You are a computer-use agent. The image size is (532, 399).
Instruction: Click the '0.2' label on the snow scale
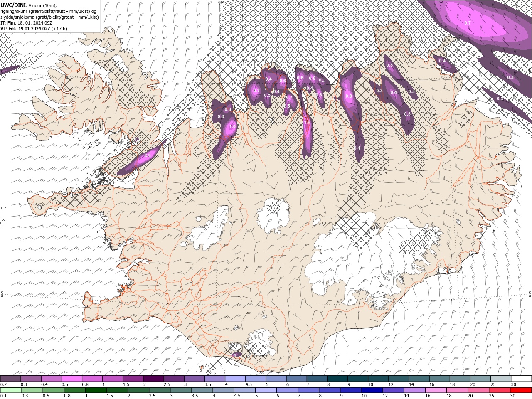[3, 384]
